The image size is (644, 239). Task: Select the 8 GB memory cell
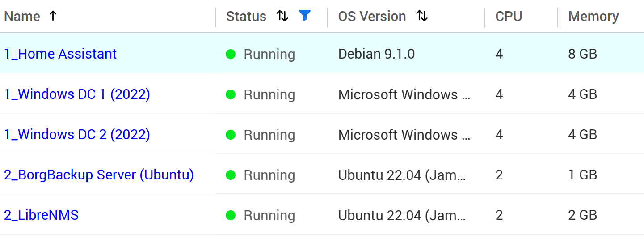pos(582,54)
